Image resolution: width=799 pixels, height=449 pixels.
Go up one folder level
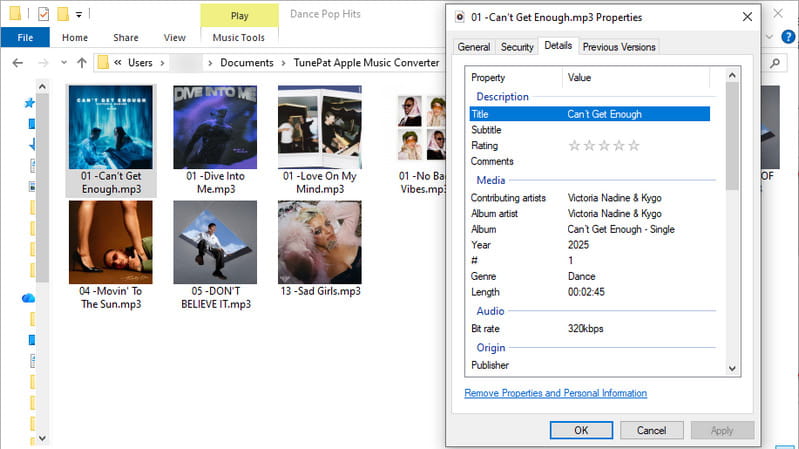[82, 63]
